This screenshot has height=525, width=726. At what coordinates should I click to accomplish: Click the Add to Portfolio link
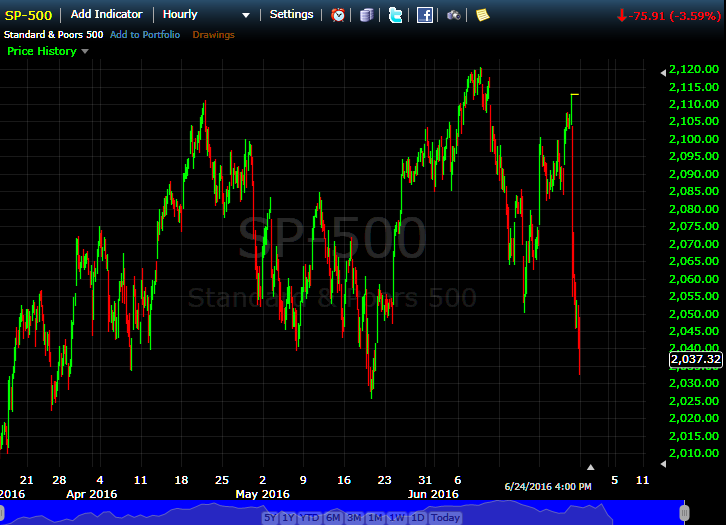pos(145,35)
